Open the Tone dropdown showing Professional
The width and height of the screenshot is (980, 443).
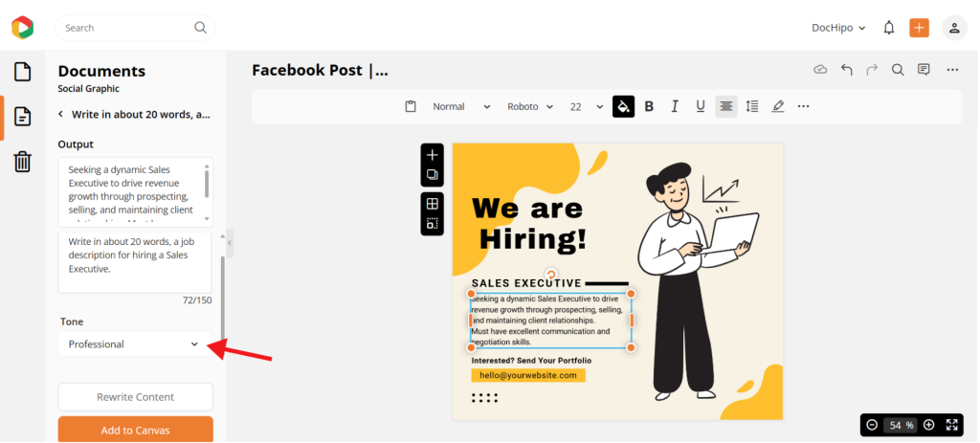[x=135, y=344]
